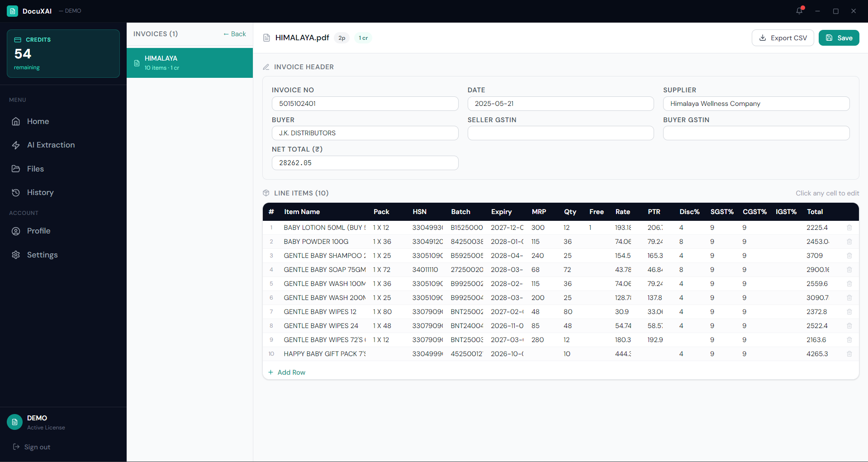Viewport: 868px width, 462px height.
Task: Click Add Row below the table
Action: [x=287, y=372]
